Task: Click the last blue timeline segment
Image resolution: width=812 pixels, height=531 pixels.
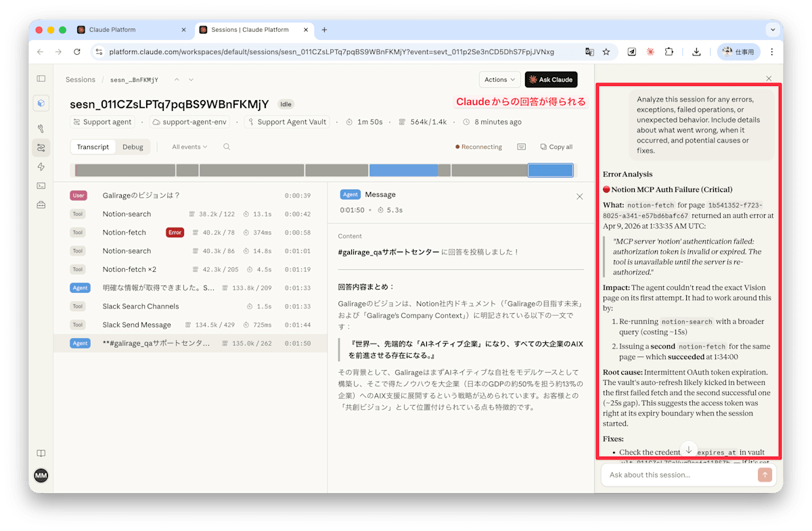Action: 550,170
